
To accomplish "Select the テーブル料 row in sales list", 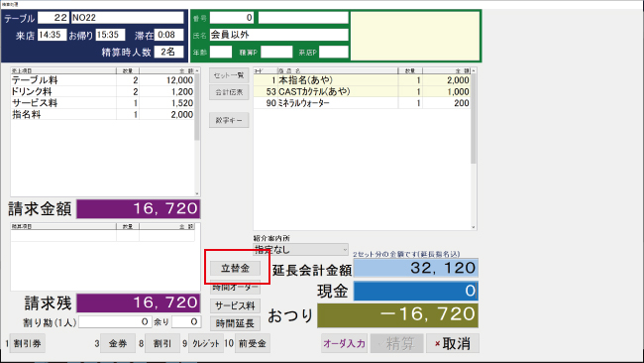I will (102, 80).
